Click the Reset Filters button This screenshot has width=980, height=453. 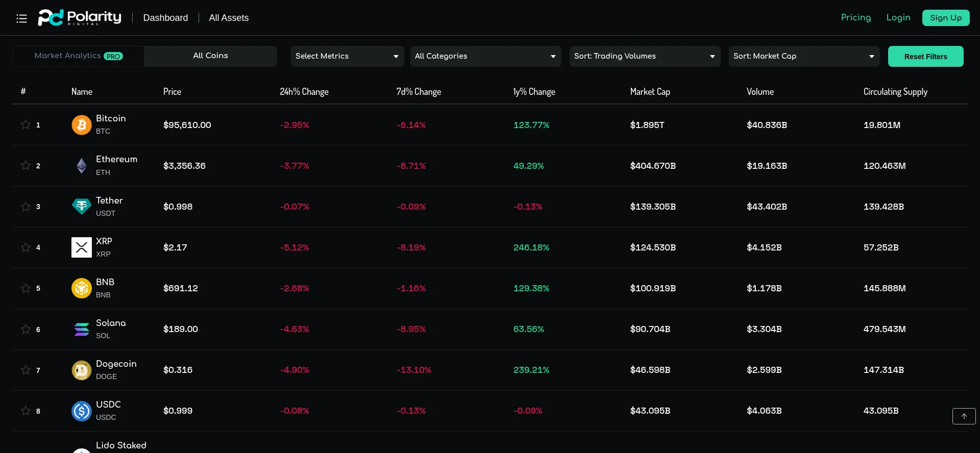click(x=925, y=57)
